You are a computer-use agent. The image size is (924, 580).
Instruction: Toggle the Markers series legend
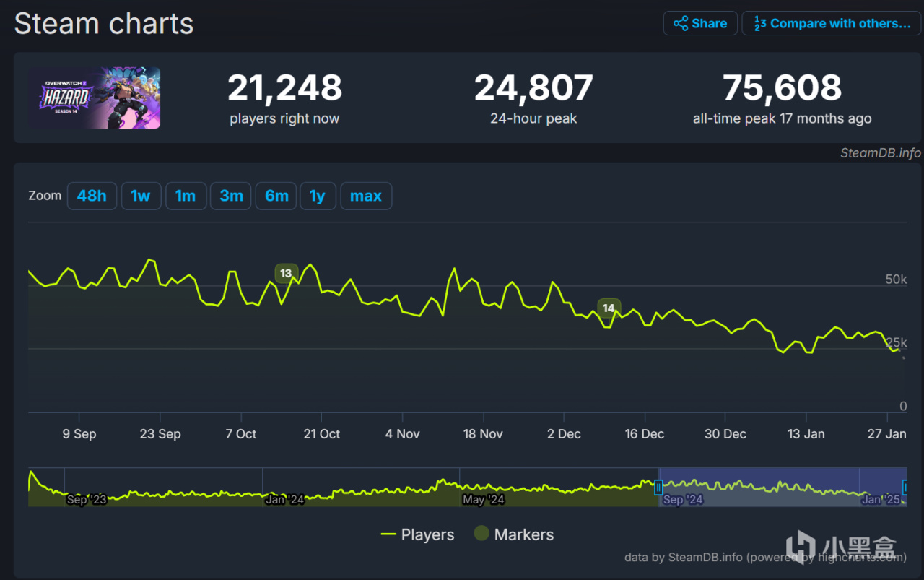[x=513, y=534]
